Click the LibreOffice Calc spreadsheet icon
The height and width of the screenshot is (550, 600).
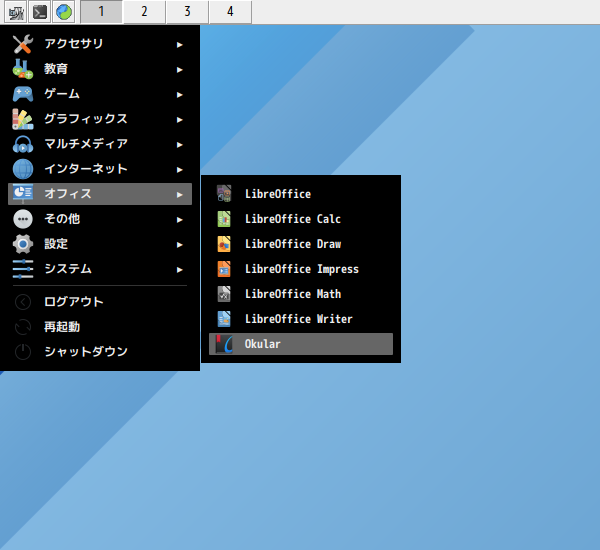point(224,219)
